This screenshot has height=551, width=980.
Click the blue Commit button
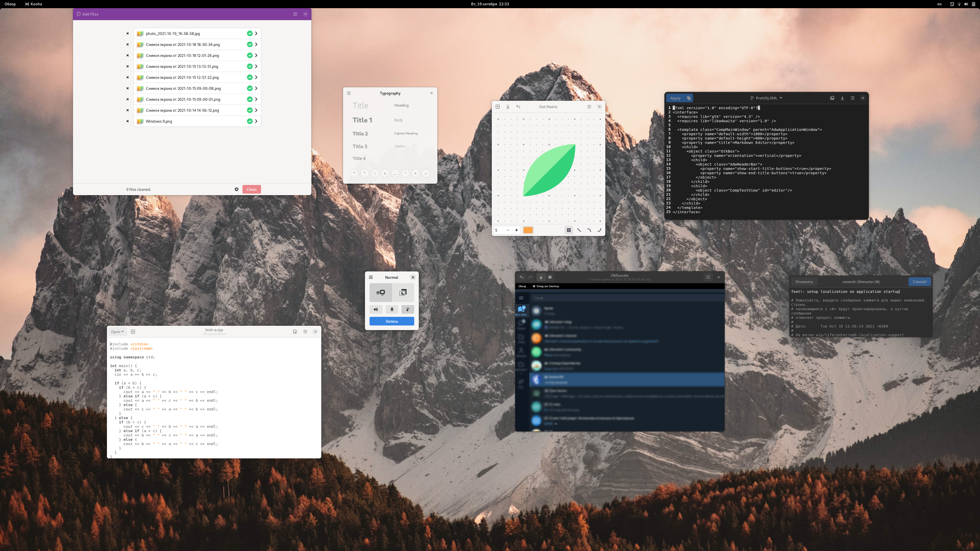click(x=919, y=282)
